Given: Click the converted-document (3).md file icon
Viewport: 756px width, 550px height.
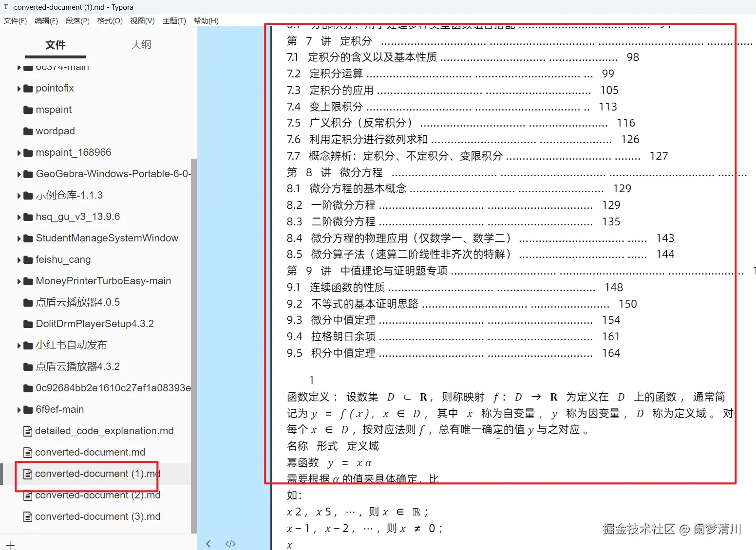Looking at the screenshot, I should click(x=28, y=517).
